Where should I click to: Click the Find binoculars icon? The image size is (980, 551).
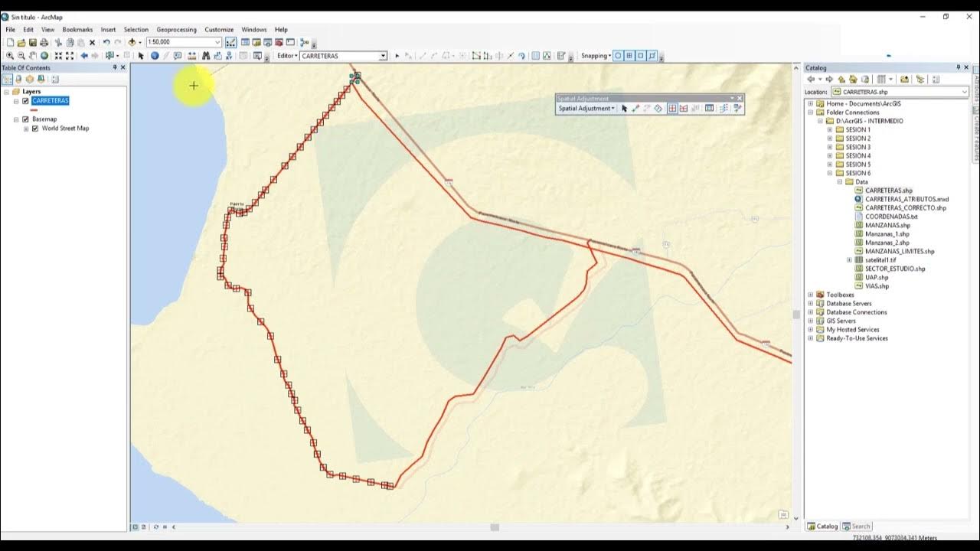205,56
